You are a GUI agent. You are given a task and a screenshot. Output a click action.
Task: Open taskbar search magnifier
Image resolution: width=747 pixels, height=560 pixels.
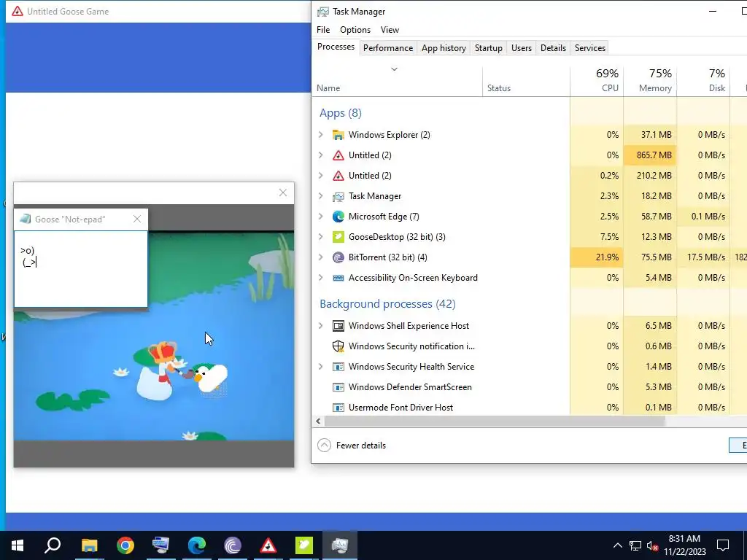(53, 545)
